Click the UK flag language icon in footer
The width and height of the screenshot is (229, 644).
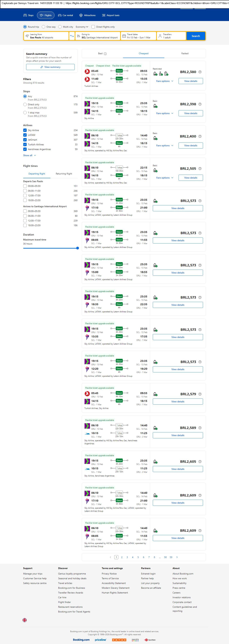pyautogui.click(x=24, y=620)
